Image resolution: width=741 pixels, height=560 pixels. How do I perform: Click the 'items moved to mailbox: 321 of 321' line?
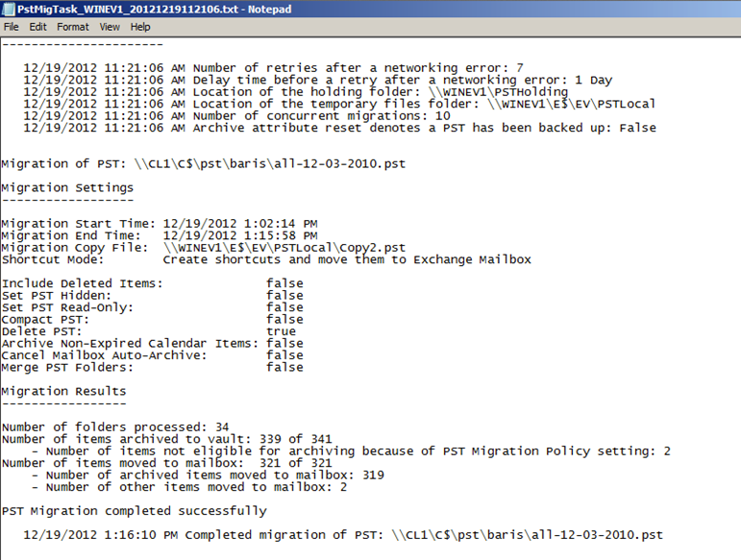(167, 463)
